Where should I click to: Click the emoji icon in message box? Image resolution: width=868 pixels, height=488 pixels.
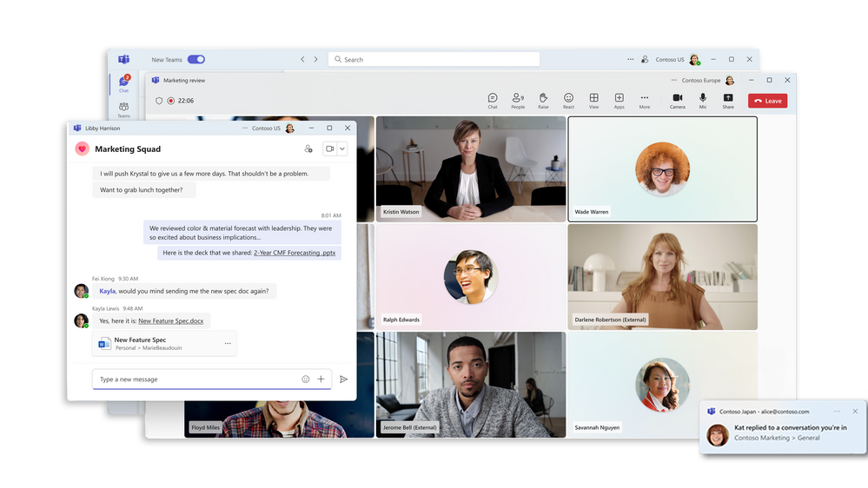click(x=305, y=379)
